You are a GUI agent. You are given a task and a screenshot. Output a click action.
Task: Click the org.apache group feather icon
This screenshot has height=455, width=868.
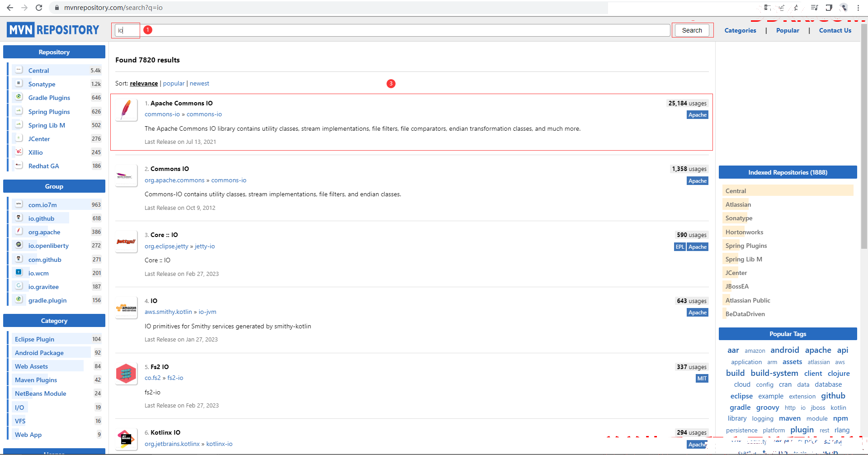coord(19,232)
